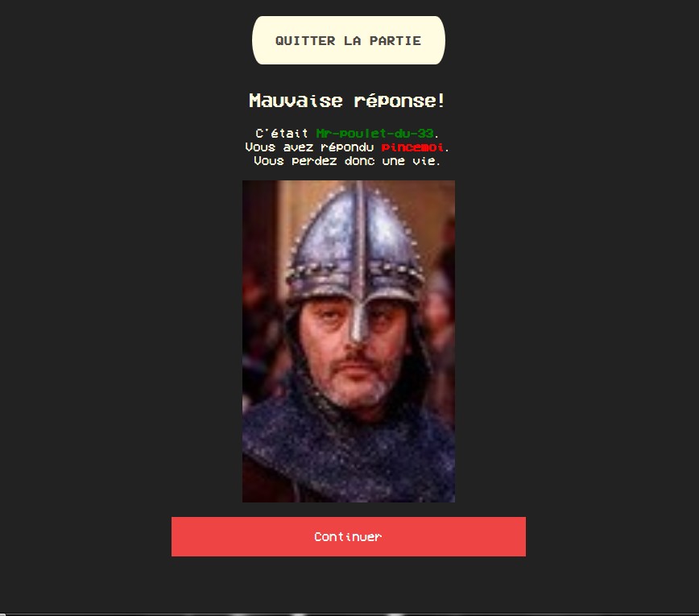Click the Mauvaise réponse! heading
The image size is (699, 616).
[347, 101]
